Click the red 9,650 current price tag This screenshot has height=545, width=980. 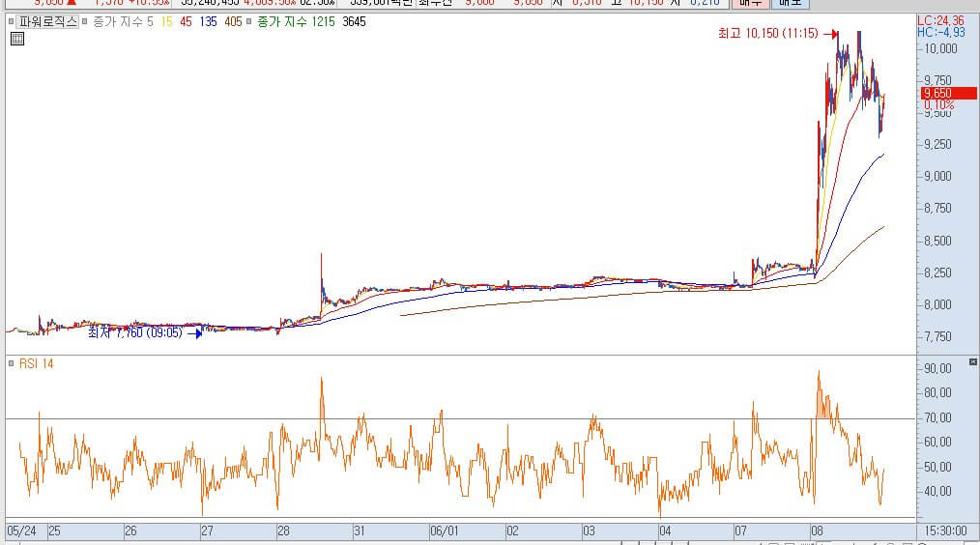[x=949, y=94]
